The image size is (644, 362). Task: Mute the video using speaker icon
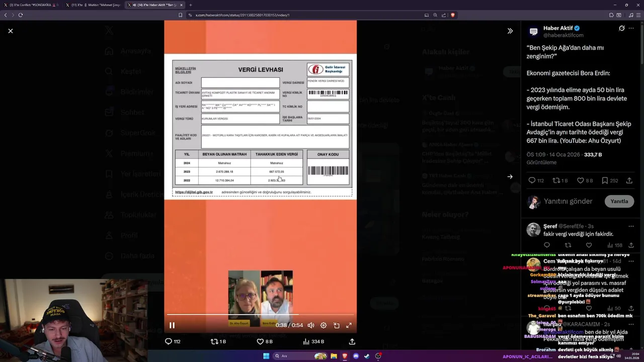click(311, 325)
